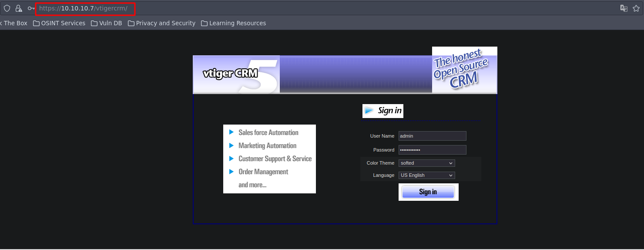Click the tracking protection shield icon
Viewport: 644px width, 250px height.
(x=7, y=8)
